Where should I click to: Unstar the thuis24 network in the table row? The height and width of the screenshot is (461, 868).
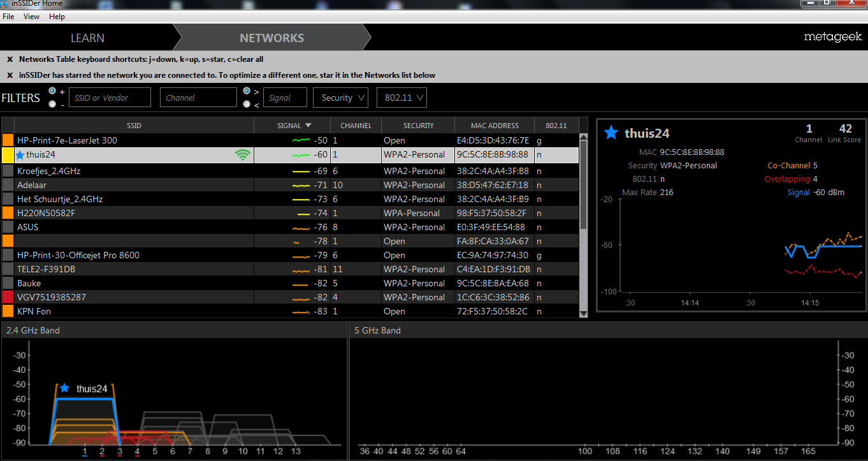20,155
